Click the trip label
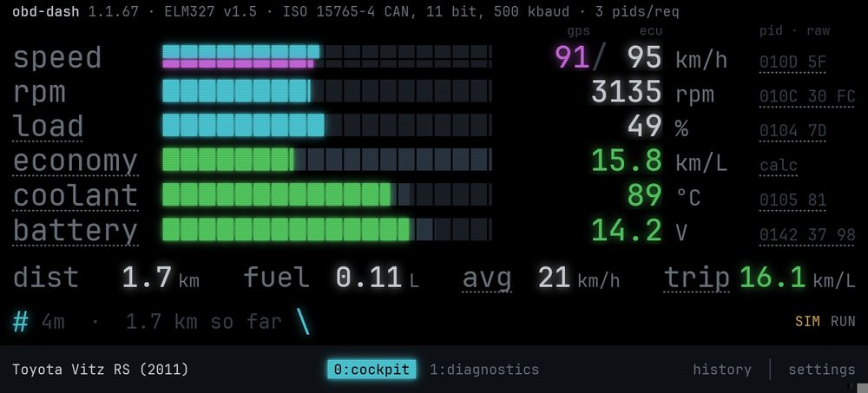This screenshot has width=868, height=393. [x=696, y=278]
